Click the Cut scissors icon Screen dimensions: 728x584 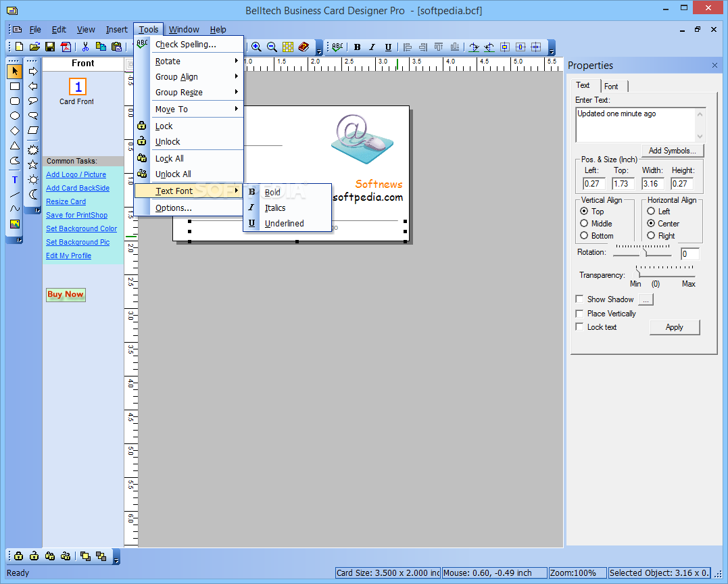click(85, 47)
